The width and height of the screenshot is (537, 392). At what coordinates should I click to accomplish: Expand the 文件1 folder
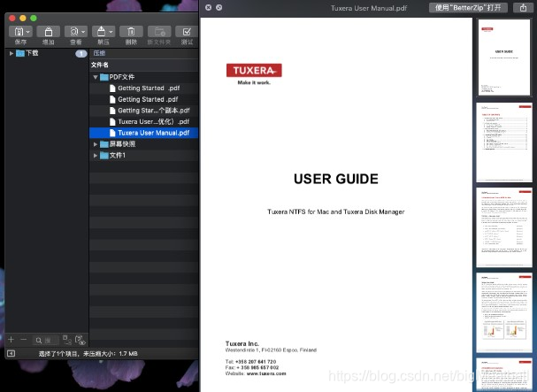click(x=96, y=155)
